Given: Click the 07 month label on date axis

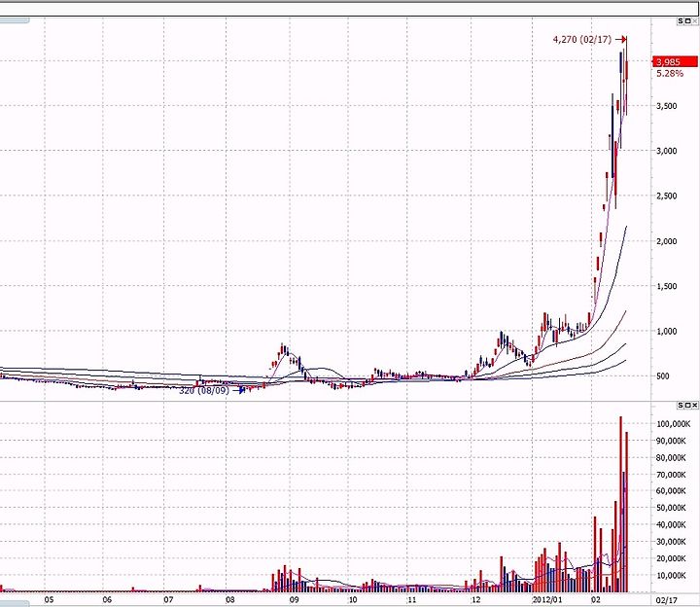Looking at the screenshot, I should (168, 600).
